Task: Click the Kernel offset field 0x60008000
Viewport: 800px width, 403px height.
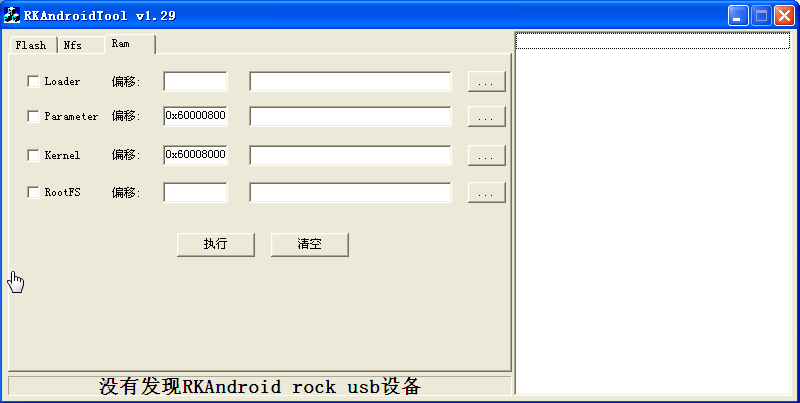Action: click(195, 155)
